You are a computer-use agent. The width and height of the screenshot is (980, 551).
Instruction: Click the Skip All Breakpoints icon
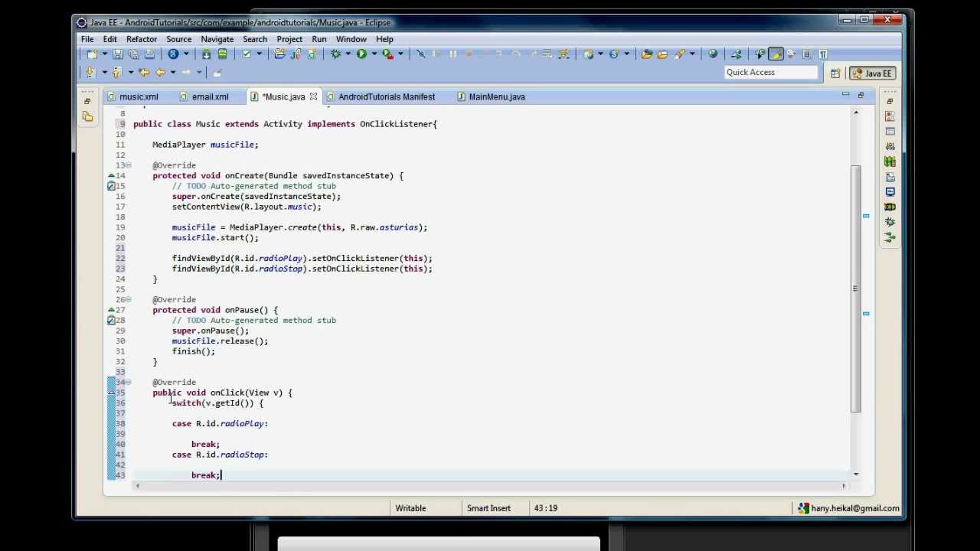tap(421, 54)
